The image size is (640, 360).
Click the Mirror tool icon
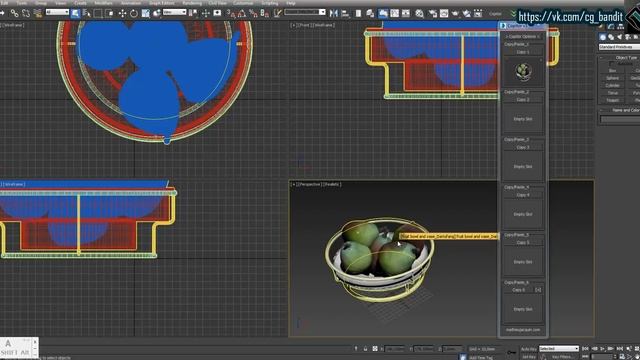333,13
